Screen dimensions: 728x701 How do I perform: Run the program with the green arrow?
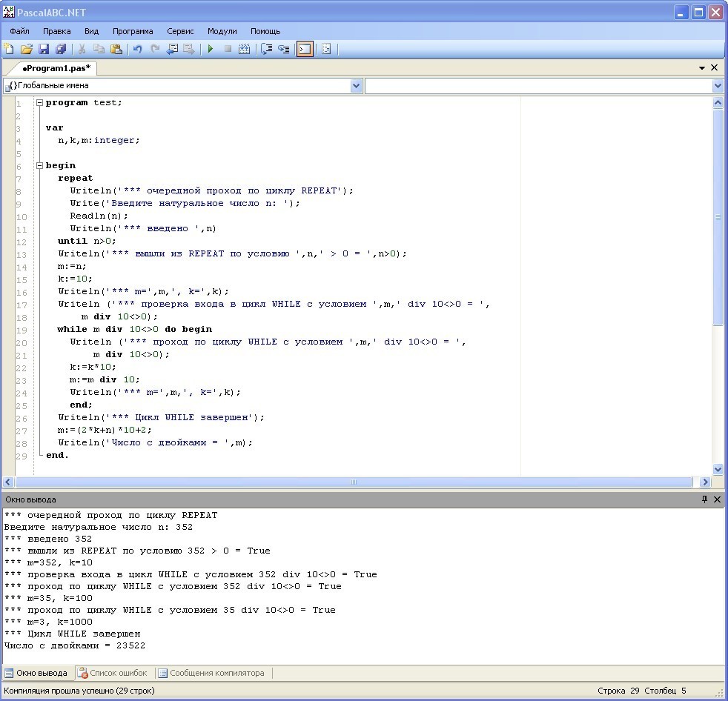tap(211, 50)
